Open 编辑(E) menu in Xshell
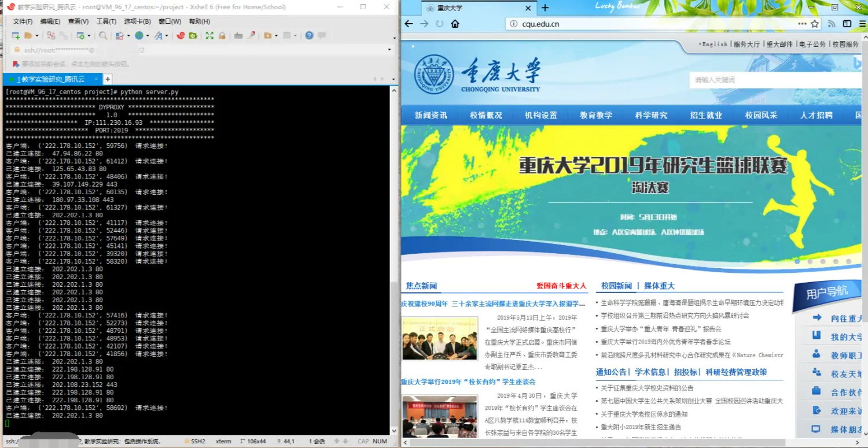This screenshot has height=448, width=868. pos(50,21)
